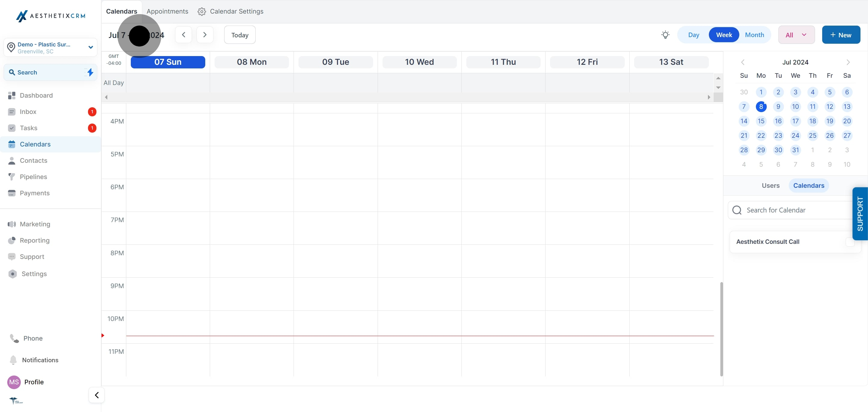Open the Reporting pie chart icon
This screenshot has height=412, width=868.
pos(12,240)
